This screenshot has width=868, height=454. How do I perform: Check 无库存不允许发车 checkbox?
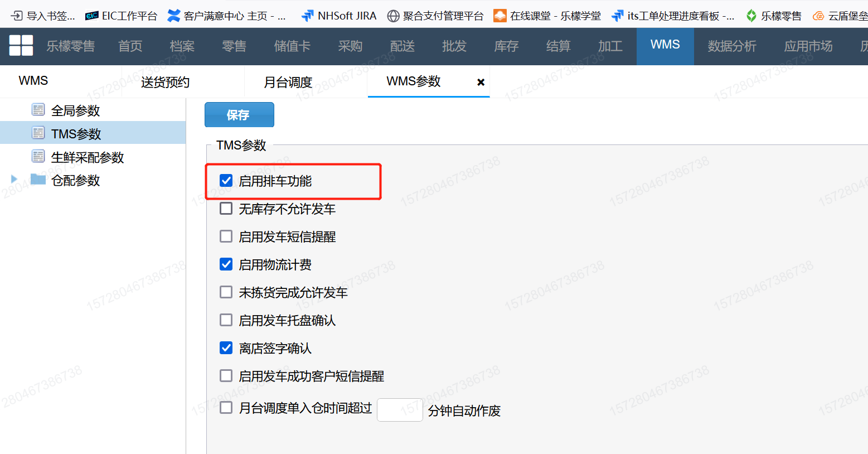226,208
